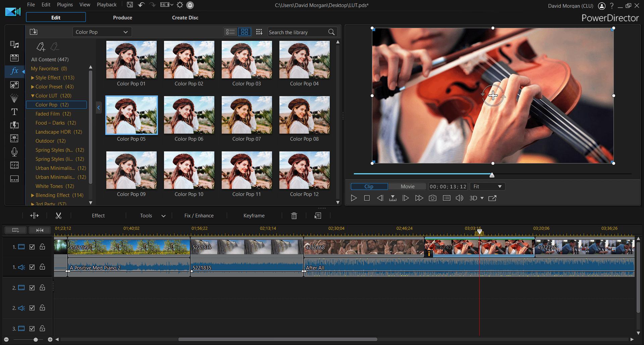
Task: Click the Effect button
Action: [98, 216]
